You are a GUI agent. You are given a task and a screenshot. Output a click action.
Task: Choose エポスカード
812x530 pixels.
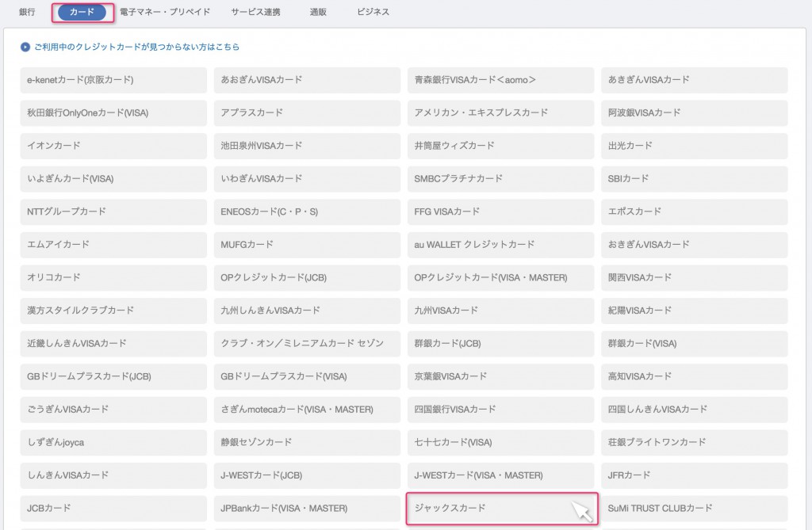[x=695, y=212]
